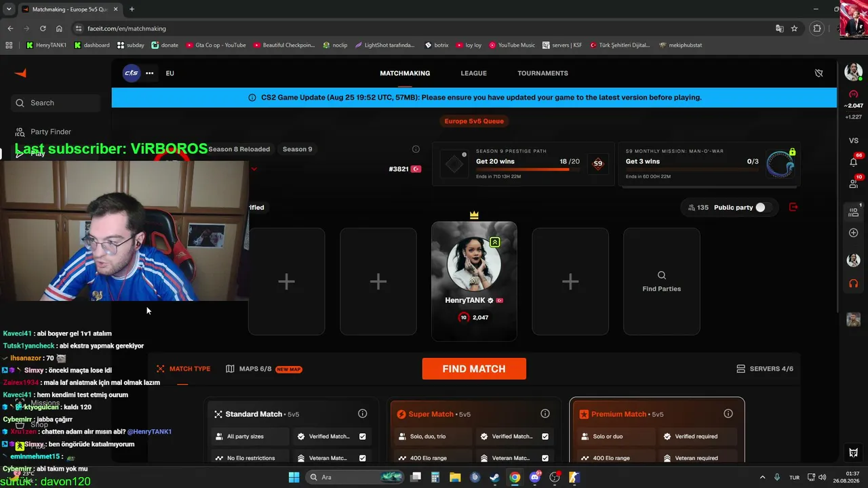Toggle Verified Match checkbox in Standard Match
This screenshot has height=488, width=868.
click(x=362, y=436)
